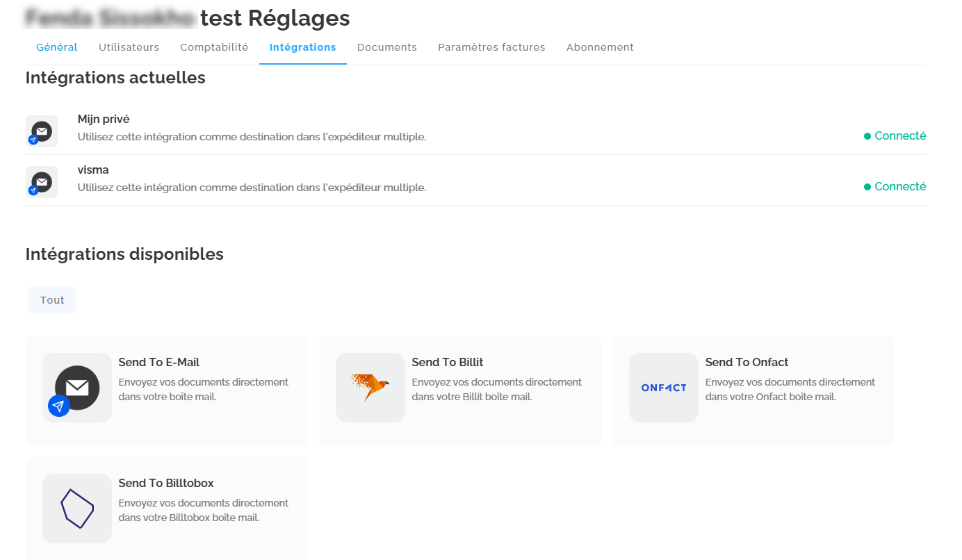The height and width of the screenshot is (560, 962).
Task: Click the Mijn privé email integration icon
Action: tap(42, 131)
